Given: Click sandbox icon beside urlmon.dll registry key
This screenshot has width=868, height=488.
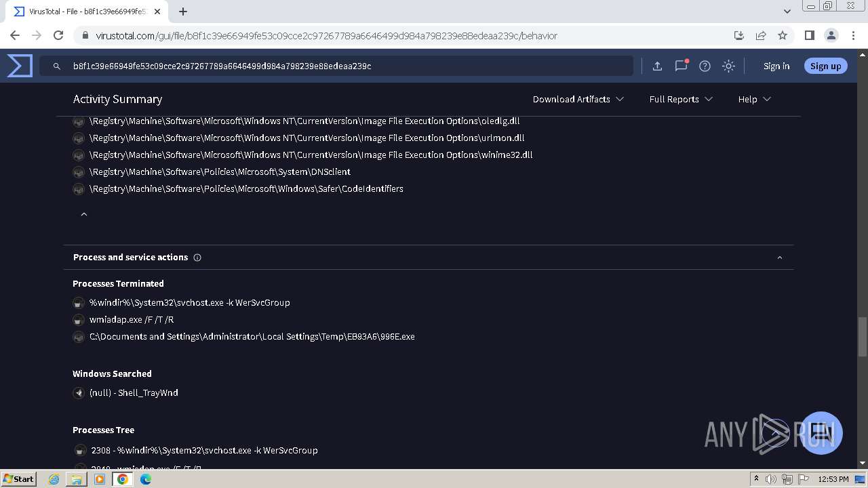Looking at the screenshot, I should pos(79,138).
